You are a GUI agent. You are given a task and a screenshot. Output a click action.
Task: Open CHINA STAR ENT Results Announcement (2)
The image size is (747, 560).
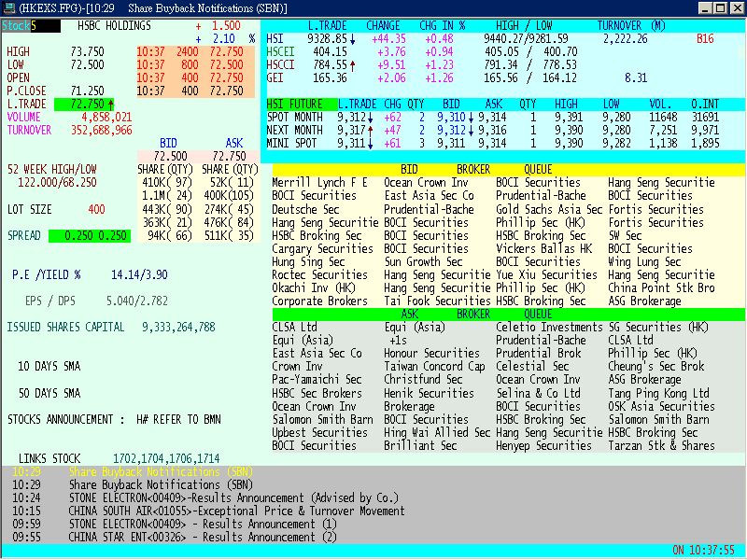pyautogui.click(x=175, y=538)
